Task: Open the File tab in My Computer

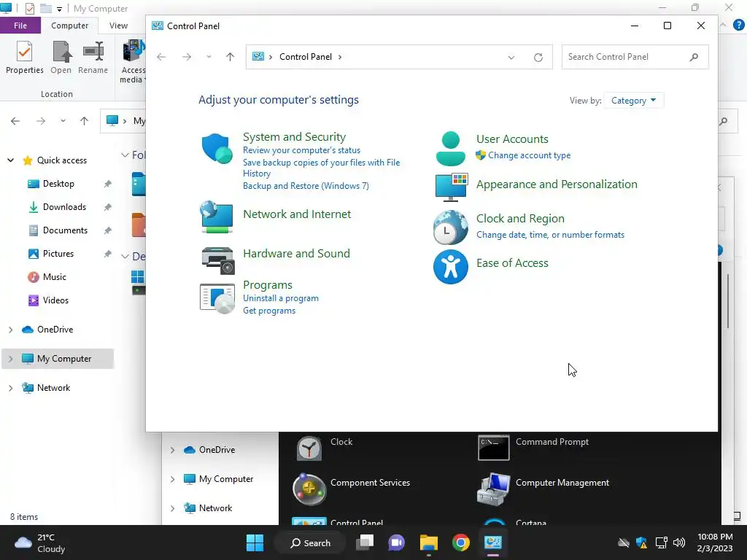Action: pyautogui.click(x=20, y=26)
